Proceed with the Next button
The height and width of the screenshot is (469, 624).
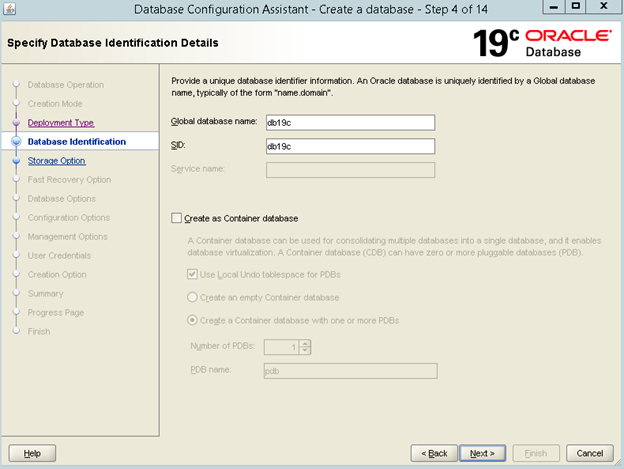click(482, 453)
